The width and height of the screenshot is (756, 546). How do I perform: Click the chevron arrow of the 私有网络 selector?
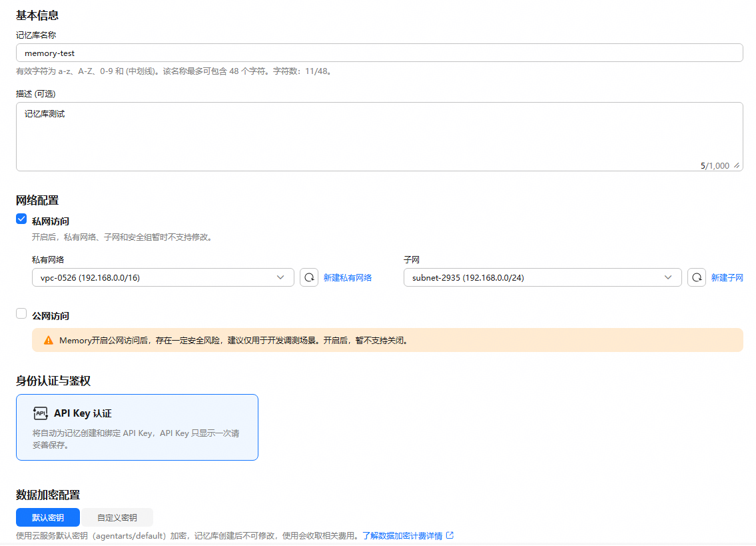[280, 277]
